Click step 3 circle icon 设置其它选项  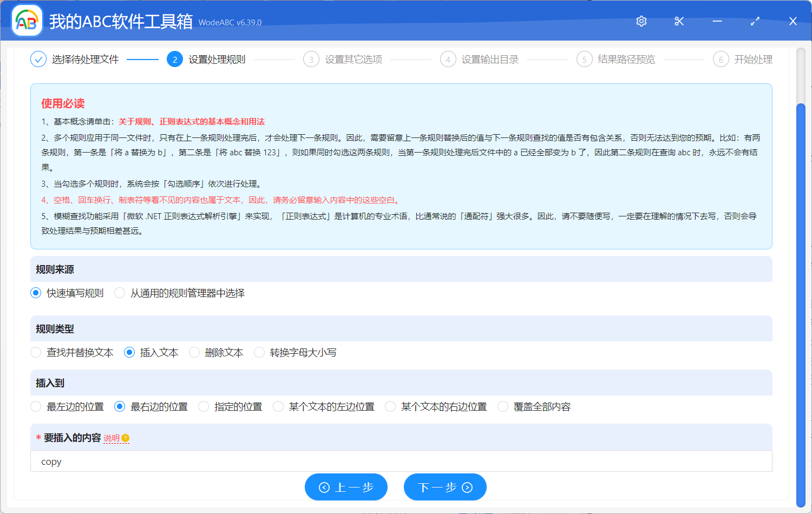tap(311, 59)
